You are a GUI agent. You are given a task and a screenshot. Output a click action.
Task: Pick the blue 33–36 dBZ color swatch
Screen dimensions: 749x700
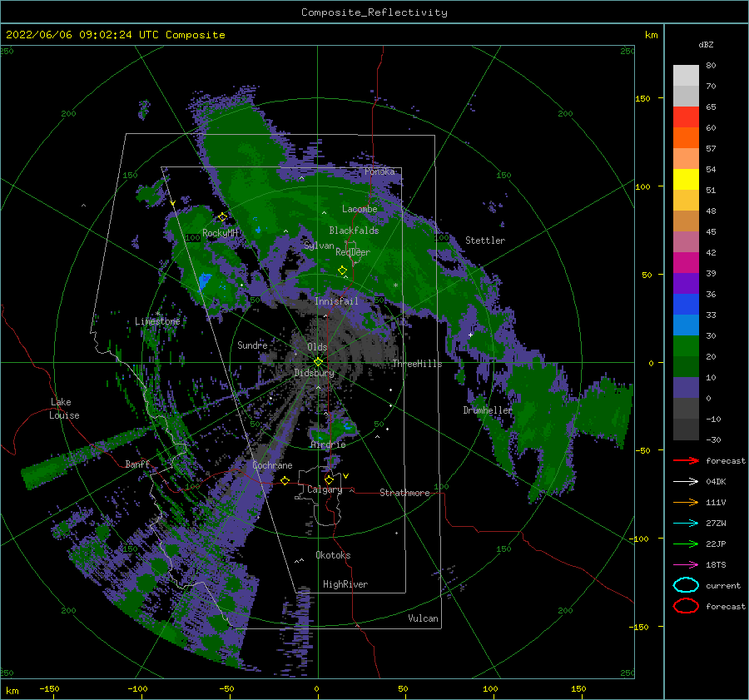point(686,305)
